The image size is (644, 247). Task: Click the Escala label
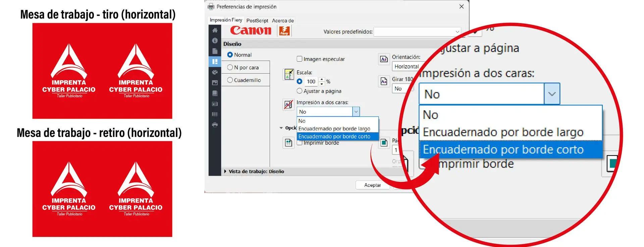pyautogui.click(x=304, y=72)
